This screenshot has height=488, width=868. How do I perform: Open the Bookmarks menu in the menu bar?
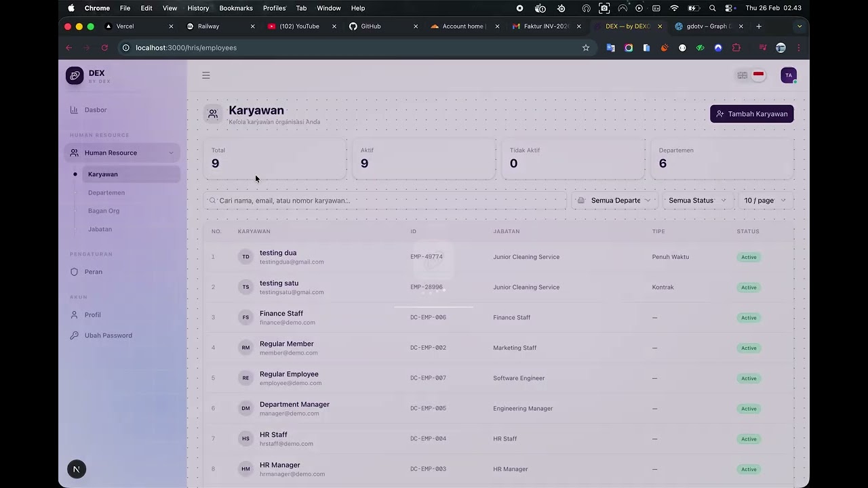tap(236, 8)
